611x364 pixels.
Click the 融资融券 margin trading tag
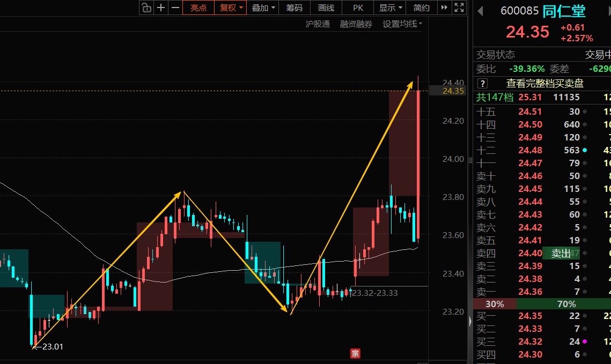[356, 24]
